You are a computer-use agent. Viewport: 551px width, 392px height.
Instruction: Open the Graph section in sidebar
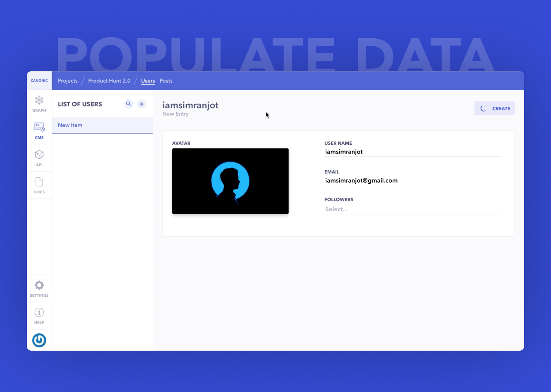(x=39, y=104)
